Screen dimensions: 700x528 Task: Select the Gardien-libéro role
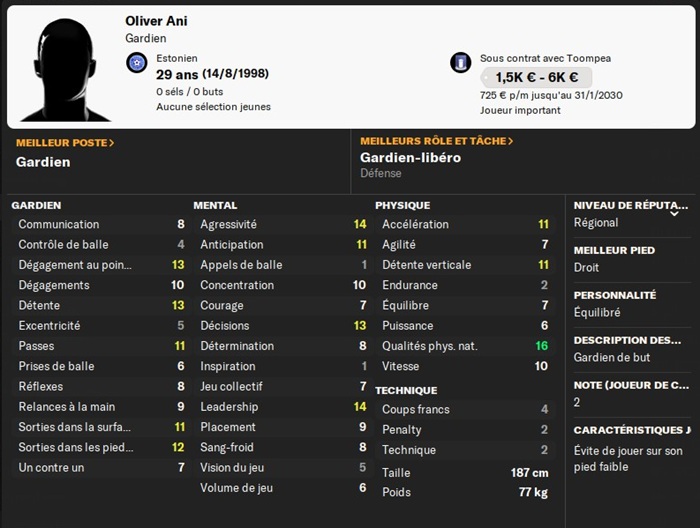(x=410, y=158)
